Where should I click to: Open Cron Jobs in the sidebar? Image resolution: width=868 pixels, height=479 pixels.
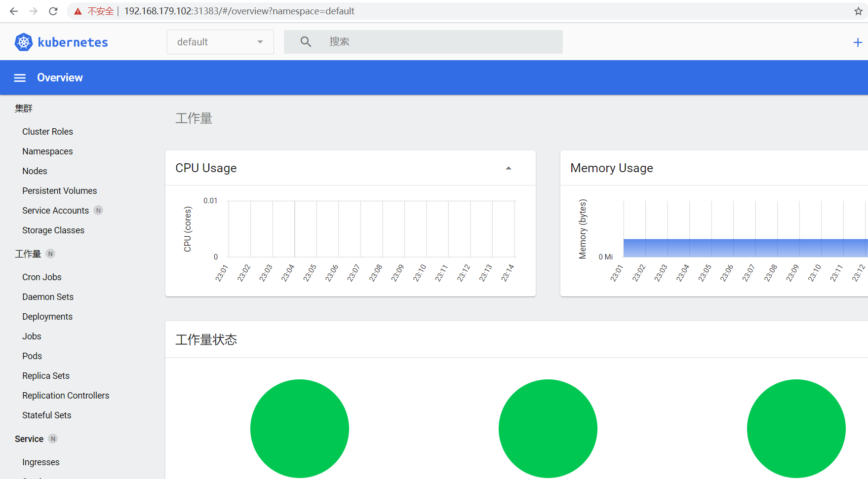pos(41,277)
